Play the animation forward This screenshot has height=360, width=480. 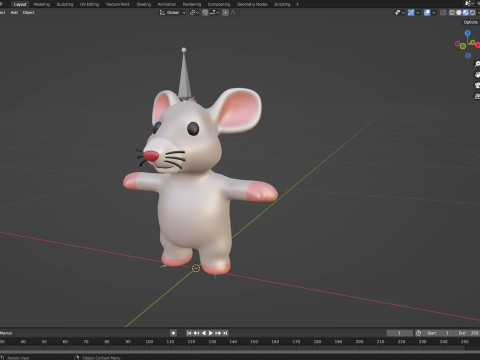[x=211, y=333]
